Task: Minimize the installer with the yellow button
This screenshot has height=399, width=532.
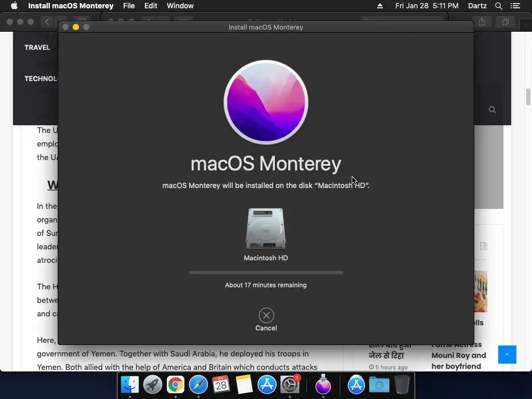Action: tap(76, 27)
